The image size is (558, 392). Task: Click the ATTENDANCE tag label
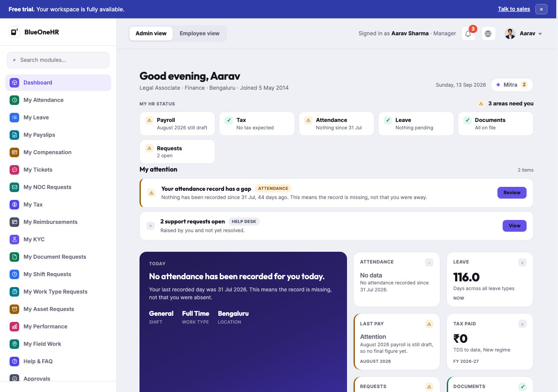click(273, 189)
